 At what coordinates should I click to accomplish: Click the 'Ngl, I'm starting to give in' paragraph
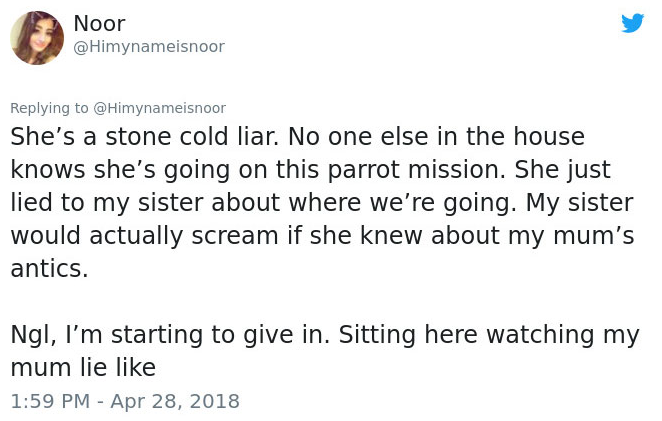click(x=170, y=334)
